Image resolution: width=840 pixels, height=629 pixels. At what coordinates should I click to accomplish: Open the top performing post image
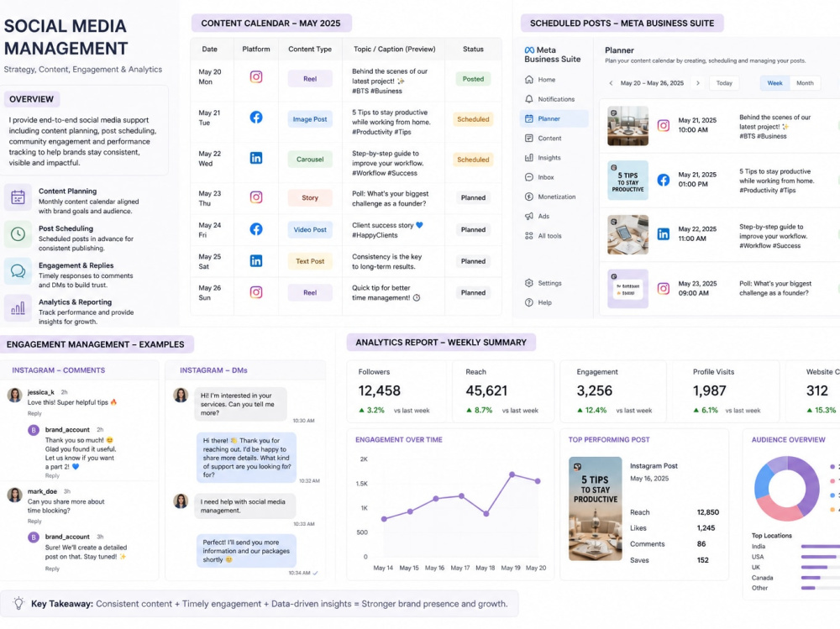pos(596,508)
